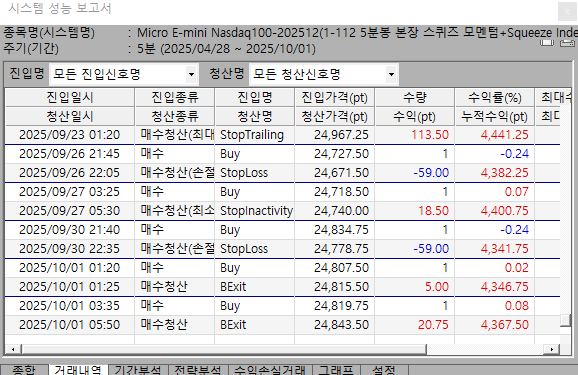This screenshot has height=375, width=578.
Task: Open the entry signal name dropdown arrow
Action: coord(191,74)
